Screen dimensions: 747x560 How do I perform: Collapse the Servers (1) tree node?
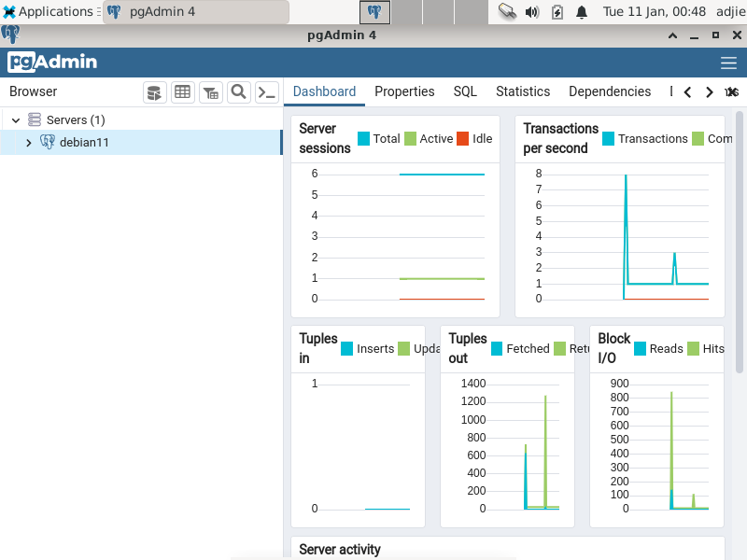[x=16, y=120]
